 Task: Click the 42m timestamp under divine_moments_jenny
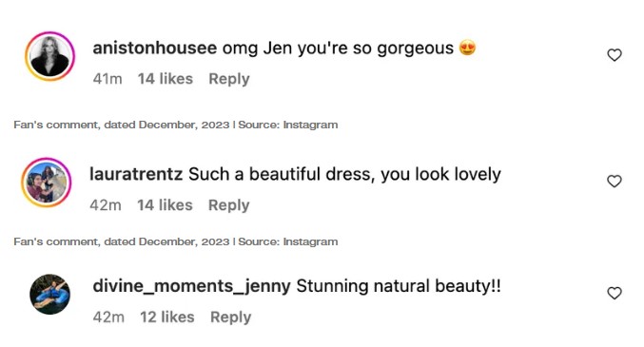click(108, 318)
